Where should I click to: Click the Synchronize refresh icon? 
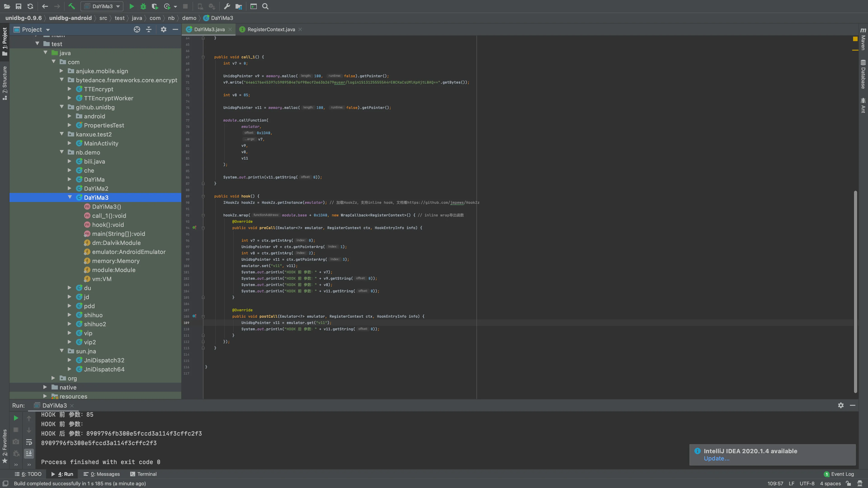[30, 6]
